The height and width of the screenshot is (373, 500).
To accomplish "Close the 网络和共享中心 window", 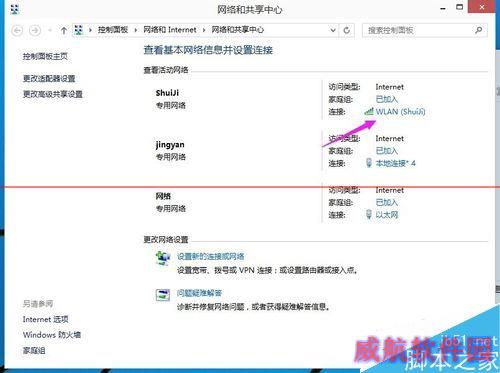I will [482, 7].
